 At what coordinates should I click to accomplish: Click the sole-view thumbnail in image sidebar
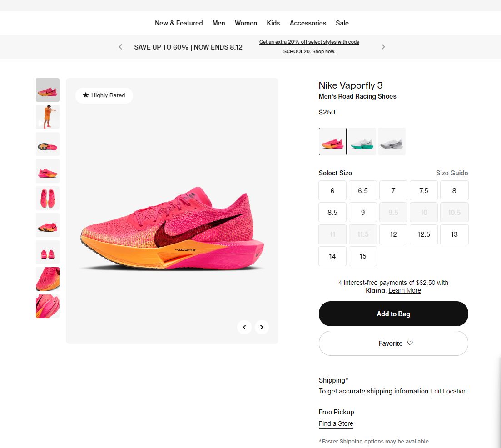(x=48, y=144)
